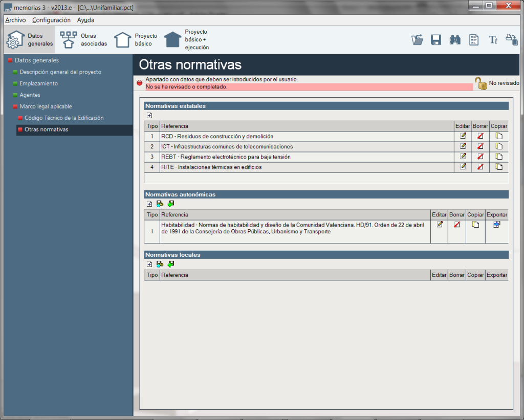Edit ICT - Infraestructuras comunes row

point(463,146)
